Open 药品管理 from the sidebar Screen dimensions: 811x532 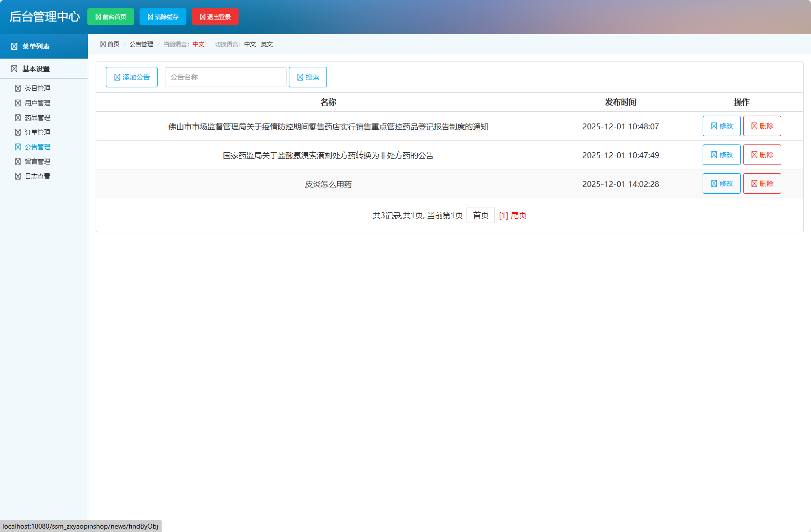pyautogui.click(x=38, y=118)
